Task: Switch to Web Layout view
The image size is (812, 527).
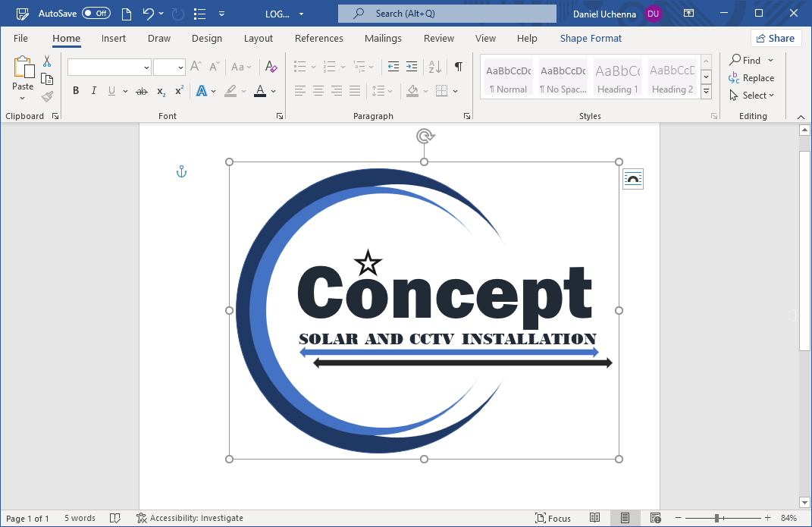Action: 655,518
